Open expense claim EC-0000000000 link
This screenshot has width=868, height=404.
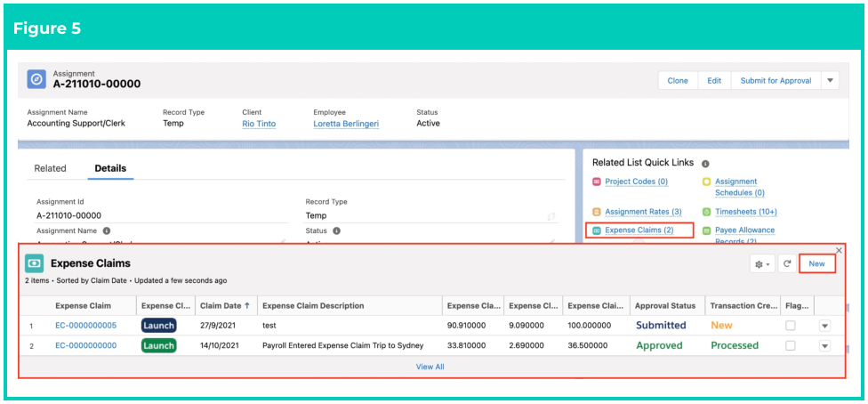pos(85,345)
